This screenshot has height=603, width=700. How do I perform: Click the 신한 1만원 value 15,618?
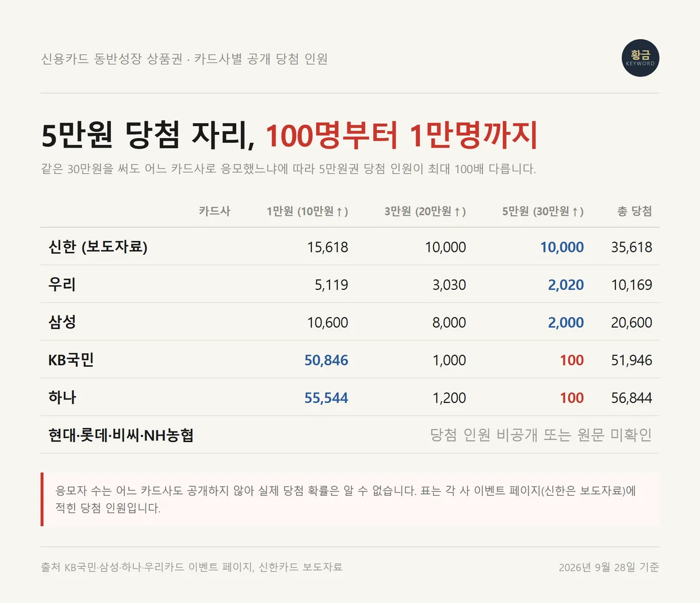click(x=328, y=247)
